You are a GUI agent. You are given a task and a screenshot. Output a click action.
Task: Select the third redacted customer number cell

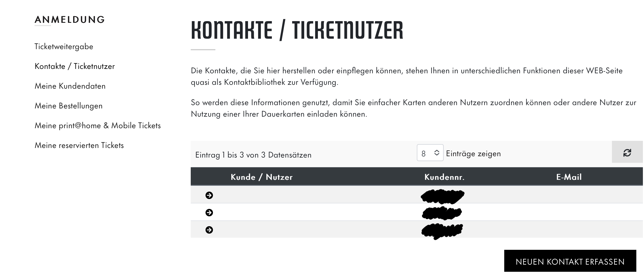[x=442, y=231]
